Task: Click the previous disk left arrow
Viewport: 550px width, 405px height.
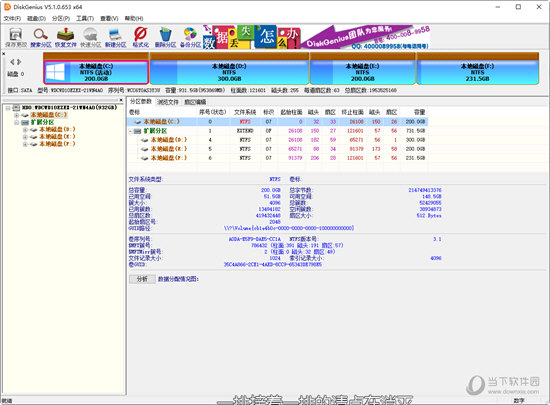Action: [12, 62]
